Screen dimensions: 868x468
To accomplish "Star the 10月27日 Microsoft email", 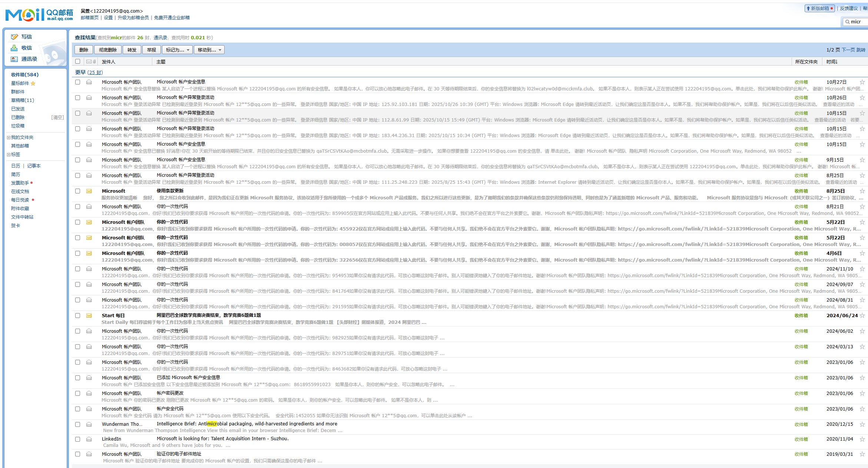I will pyautogui.click(x=862, y=82).
